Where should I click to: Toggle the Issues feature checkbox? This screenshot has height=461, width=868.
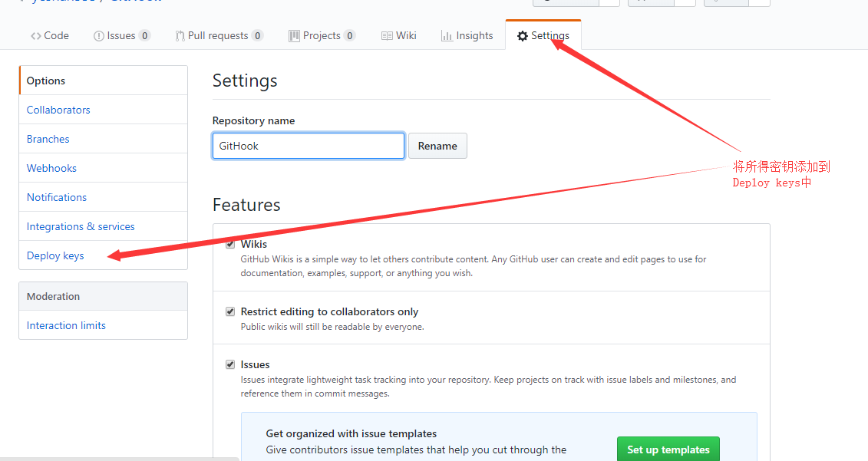click(230, 364)
